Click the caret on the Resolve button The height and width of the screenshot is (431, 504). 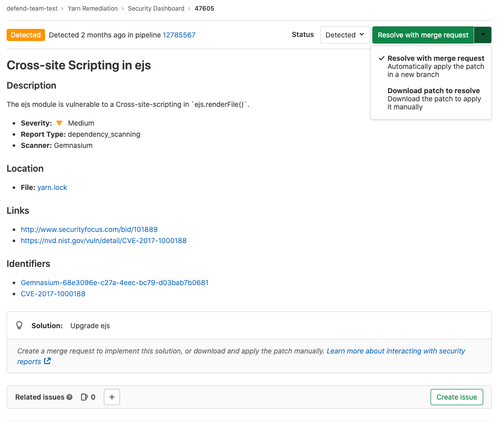tap(483, 34)
